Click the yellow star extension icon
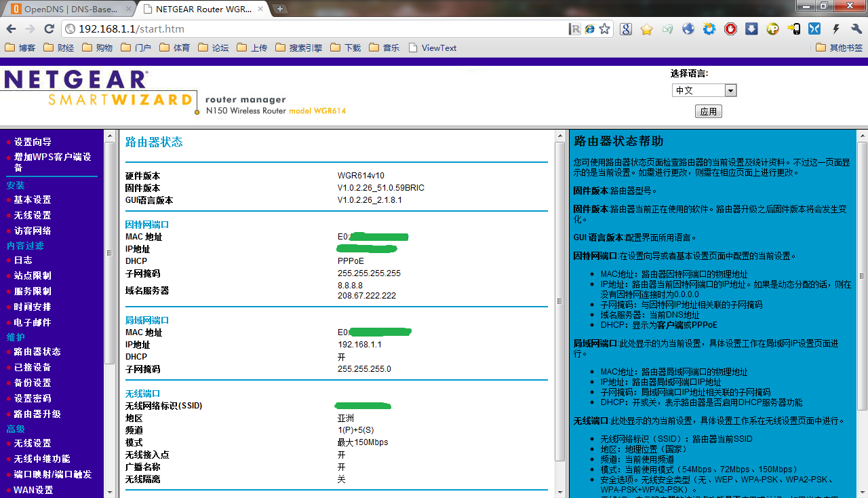The image size is (868, 498). 647,29
